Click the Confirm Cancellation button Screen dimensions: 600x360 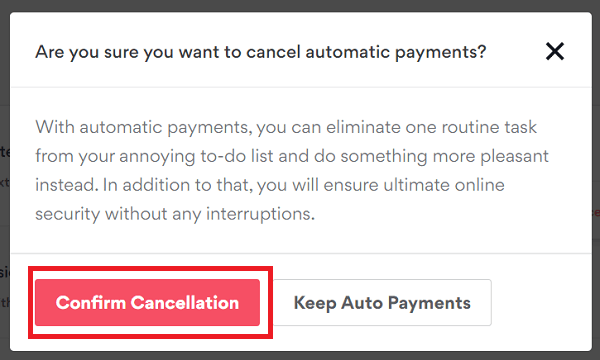click(x=147, y=302)
